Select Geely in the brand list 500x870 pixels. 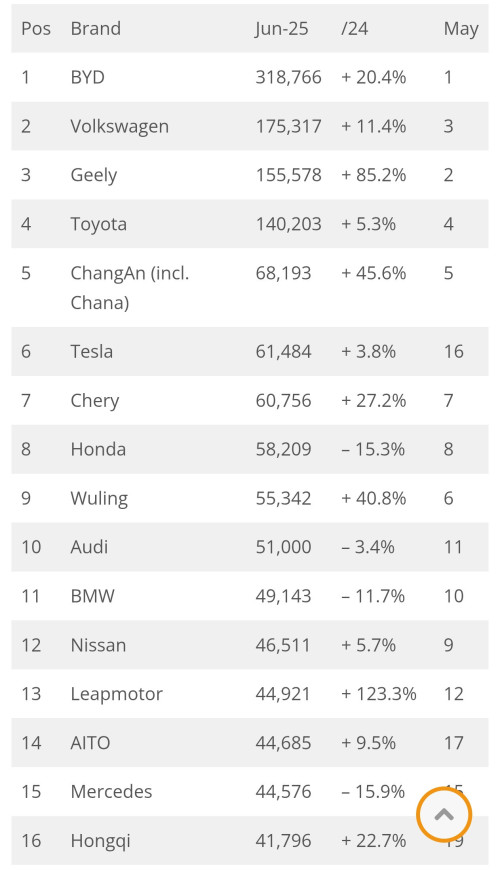(94, 175)
